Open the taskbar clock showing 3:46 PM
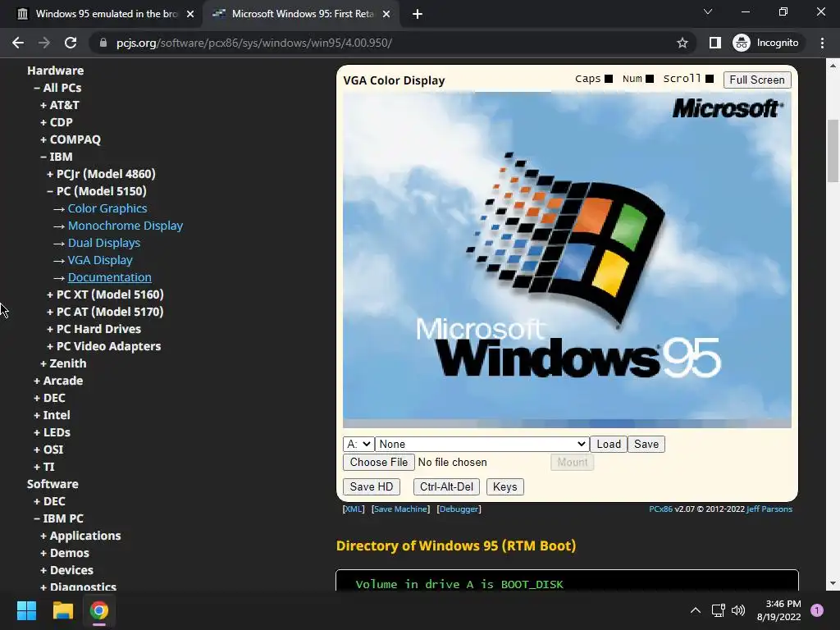The image size is (840, 630). [x=779, y=610]
